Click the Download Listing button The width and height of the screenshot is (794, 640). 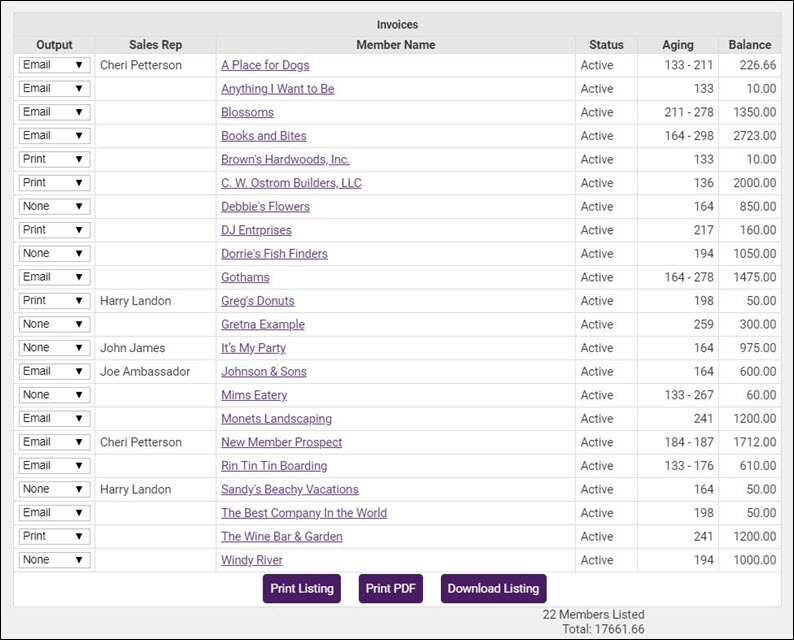[493, 588]
